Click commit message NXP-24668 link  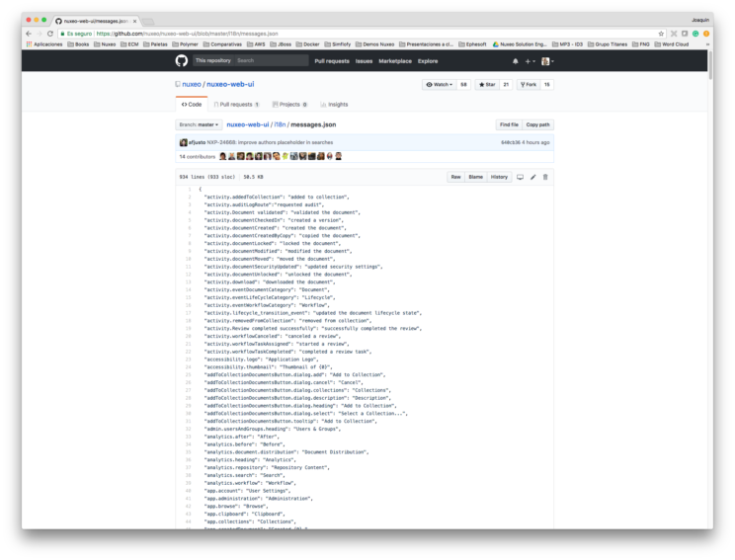[270, 142]
